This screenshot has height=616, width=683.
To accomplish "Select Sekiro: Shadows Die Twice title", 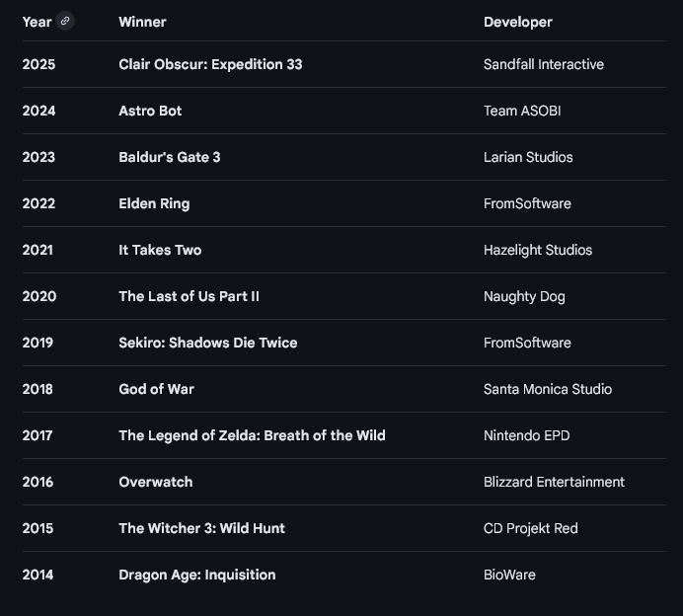I will click(x=207, y=343).
